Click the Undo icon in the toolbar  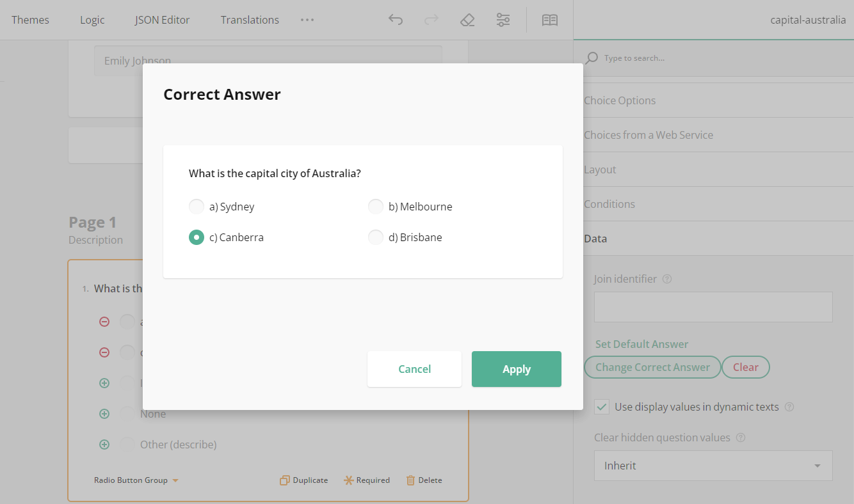click(x=396, y=20)
